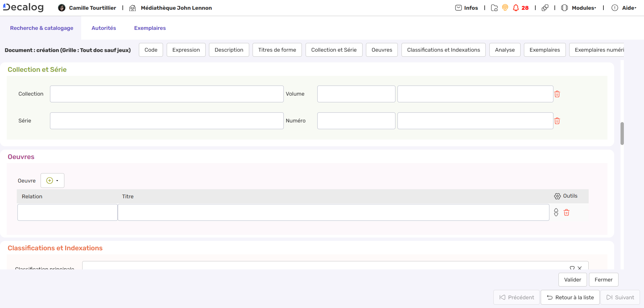Open the Modules dropdown menu
644x308 pixels.
click(584, 7)
